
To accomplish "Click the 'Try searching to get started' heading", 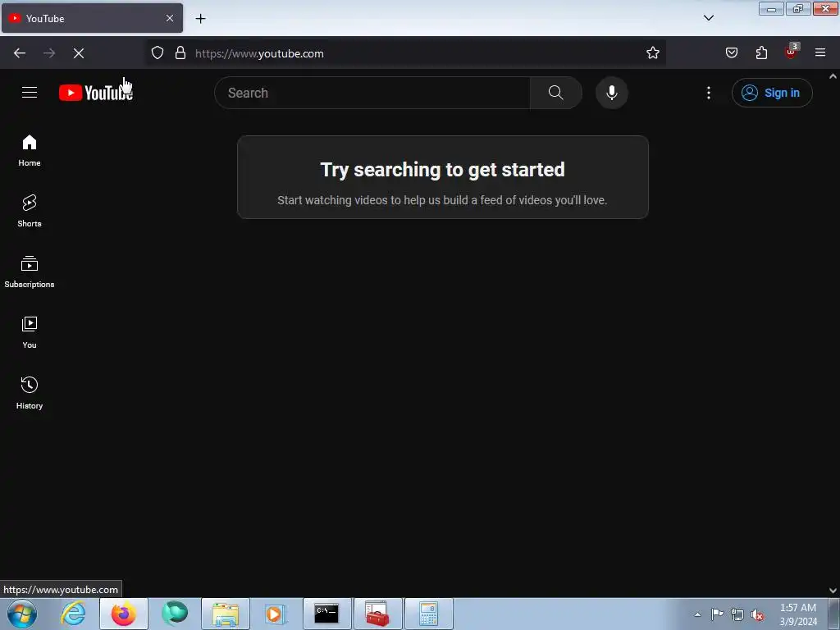I will (442, 170).
